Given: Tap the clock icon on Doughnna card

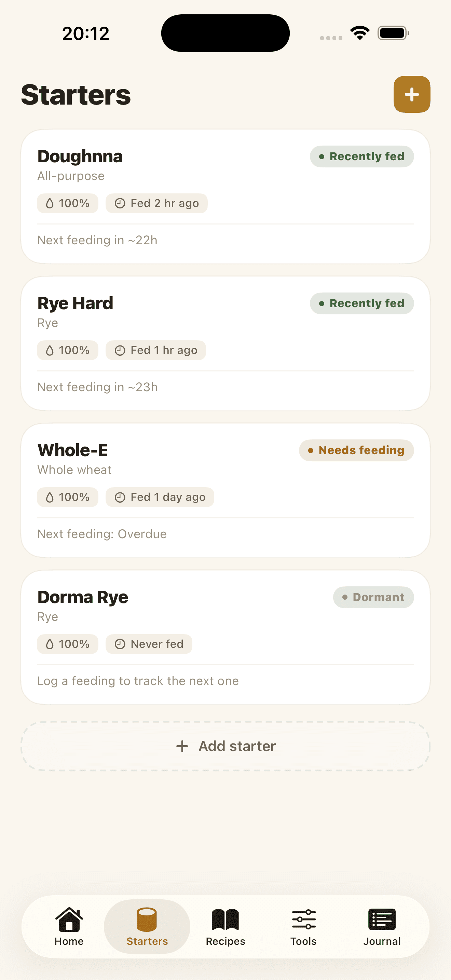Looking at the screenshot, I should point(120,204).
